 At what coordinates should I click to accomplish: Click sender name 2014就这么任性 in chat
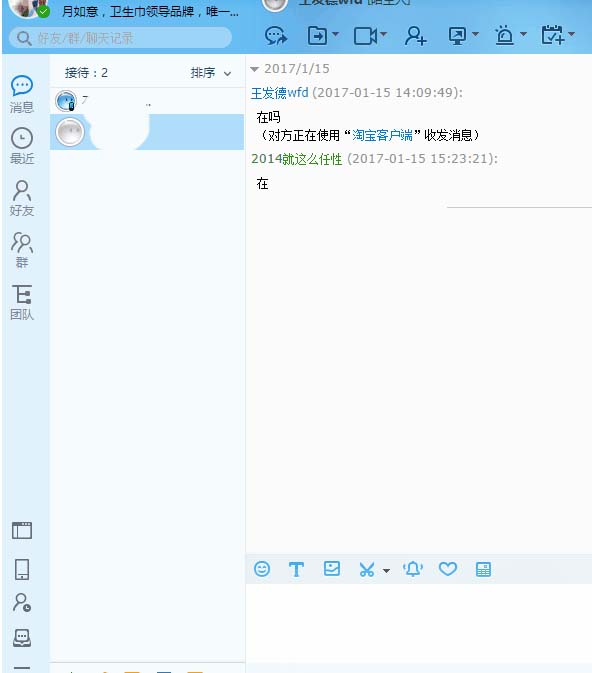(297, 159)
